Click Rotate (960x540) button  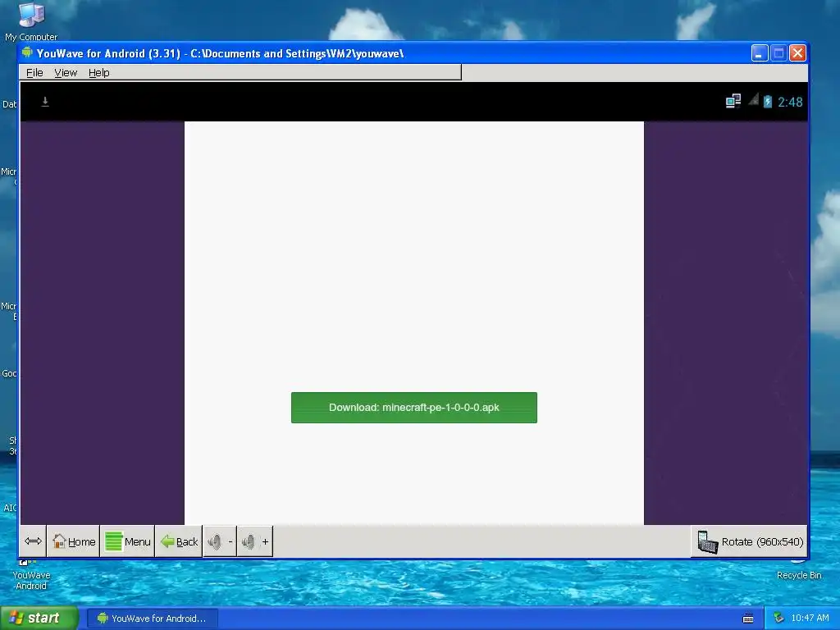(750, 541)
